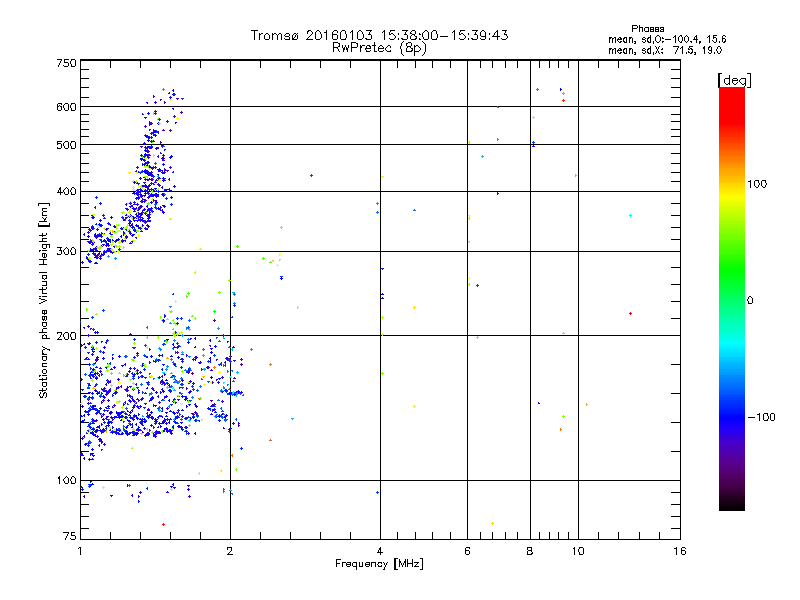Click the y-axis tick label '200'

click(66, 336)
